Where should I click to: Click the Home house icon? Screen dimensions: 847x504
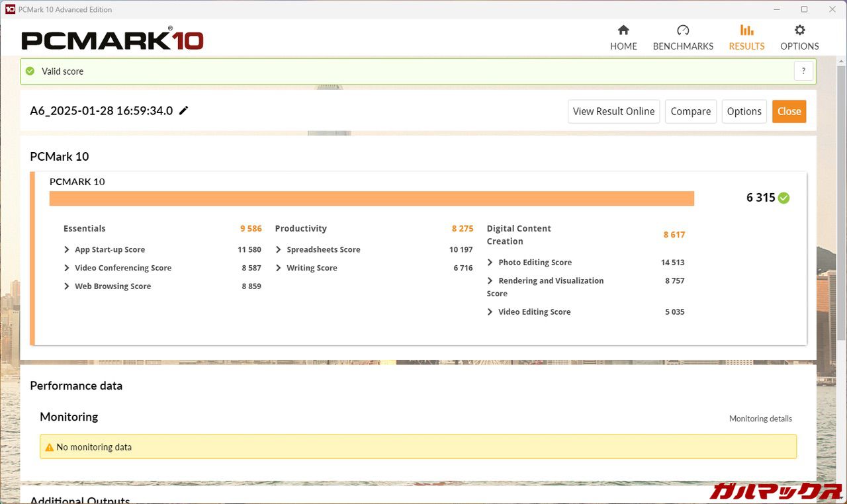pyautogui.click(x=623, y=30)
